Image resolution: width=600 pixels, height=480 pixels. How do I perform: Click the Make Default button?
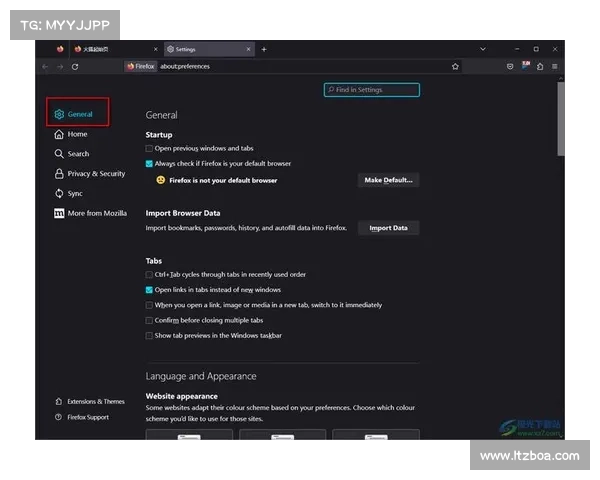click(388, 180)
